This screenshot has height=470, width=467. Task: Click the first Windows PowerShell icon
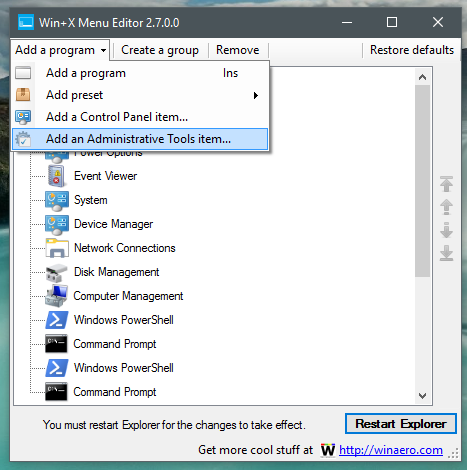click(x=57, y=320)
